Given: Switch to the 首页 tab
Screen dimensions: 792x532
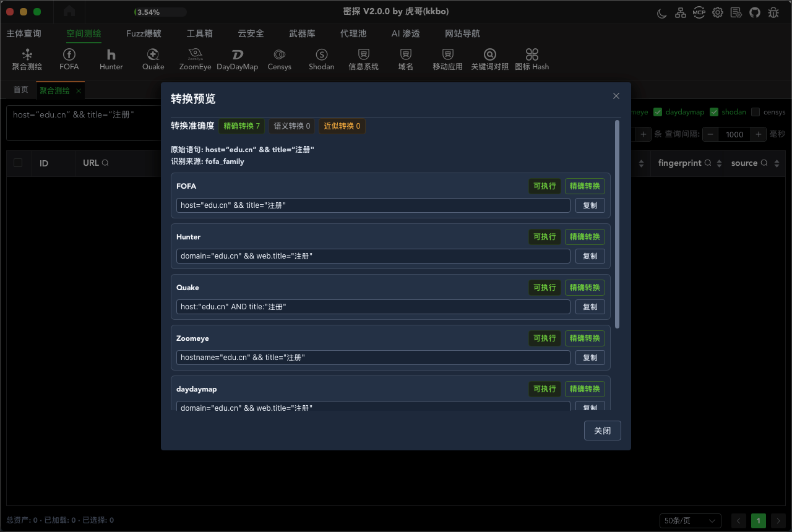Looking at the screenshot, I should 21,90.
